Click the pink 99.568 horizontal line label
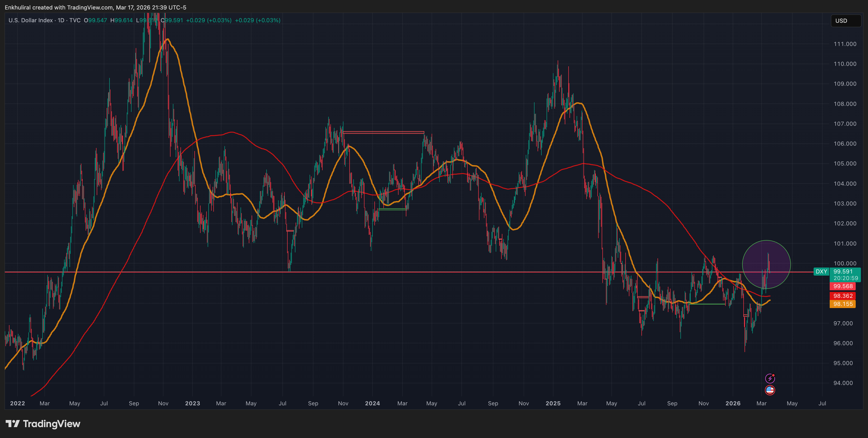The height and width of the screenshot is (438, 868). [x=842, y=286]
